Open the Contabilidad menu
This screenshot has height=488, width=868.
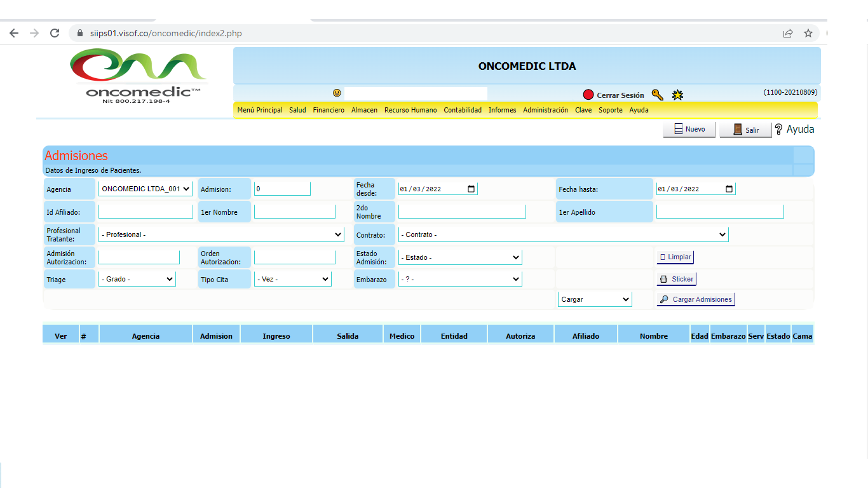pyautogui.click(x=463, y=110)
